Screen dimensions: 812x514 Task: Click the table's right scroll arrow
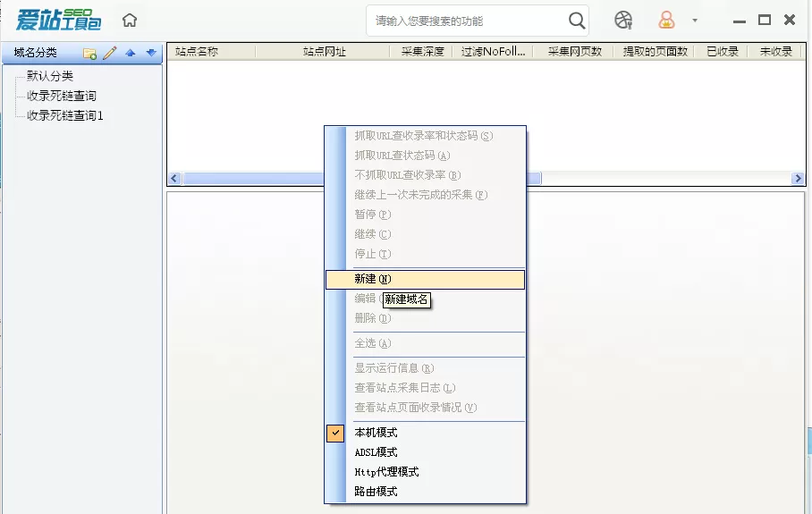[x=798, y=179]
